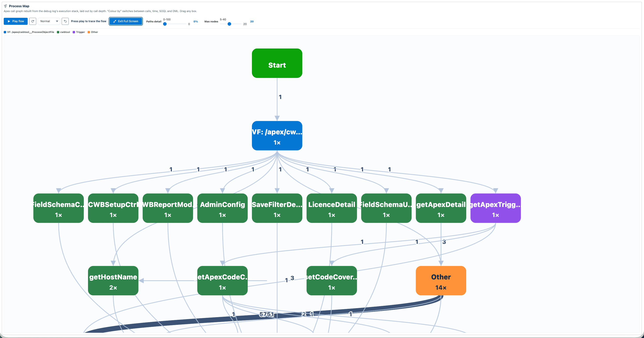Click the blue VF legend swatch

tap(5, 32)
